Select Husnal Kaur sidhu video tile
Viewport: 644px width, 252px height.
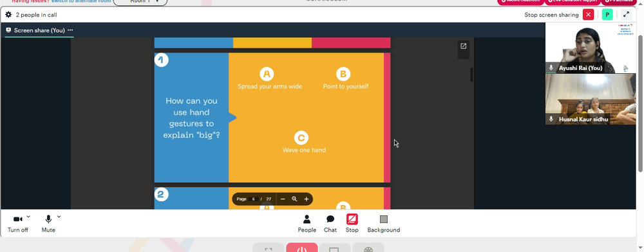(590, 99)
